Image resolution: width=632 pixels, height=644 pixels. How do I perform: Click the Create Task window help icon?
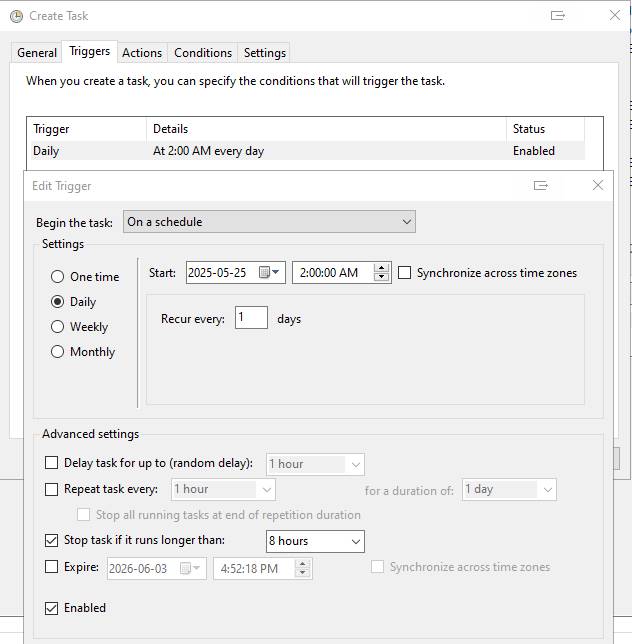[x=558, y=16]
